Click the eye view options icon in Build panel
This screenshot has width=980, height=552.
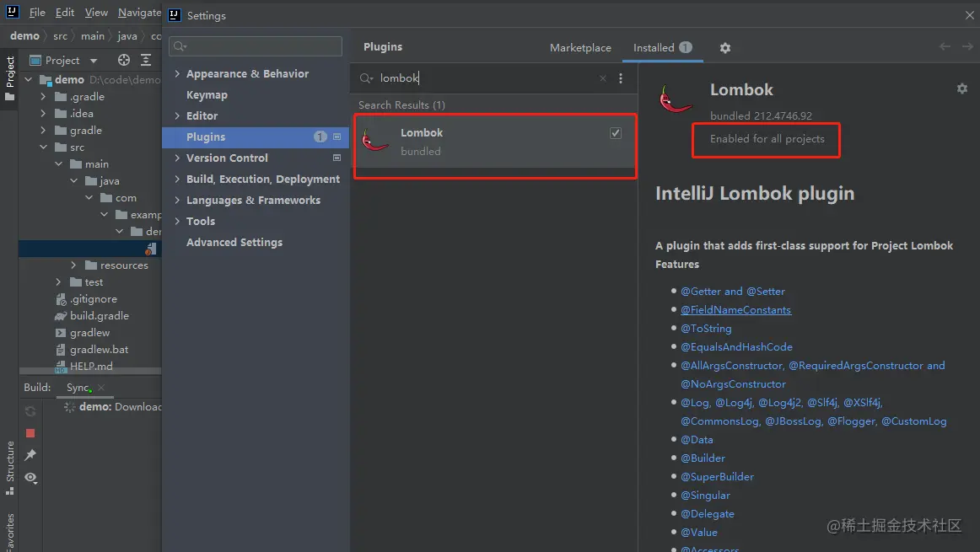coord(30,478)
